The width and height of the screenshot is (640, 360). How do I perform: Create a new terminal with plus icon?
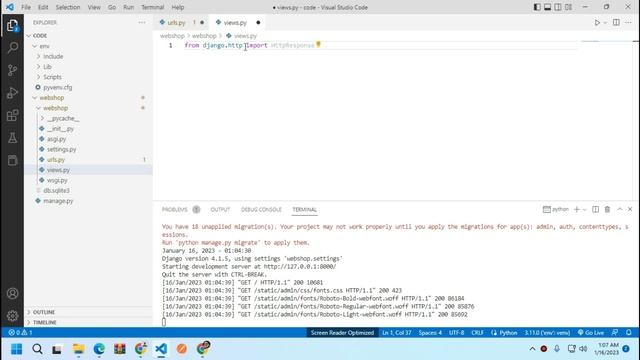click(576, 209)
